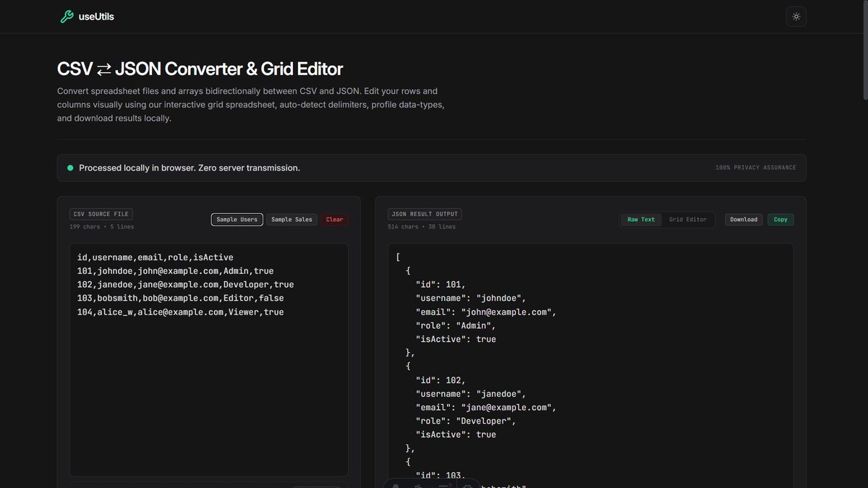
Task: Click the CSV SOURCE FILE label
Action: (x=101, y=214)
